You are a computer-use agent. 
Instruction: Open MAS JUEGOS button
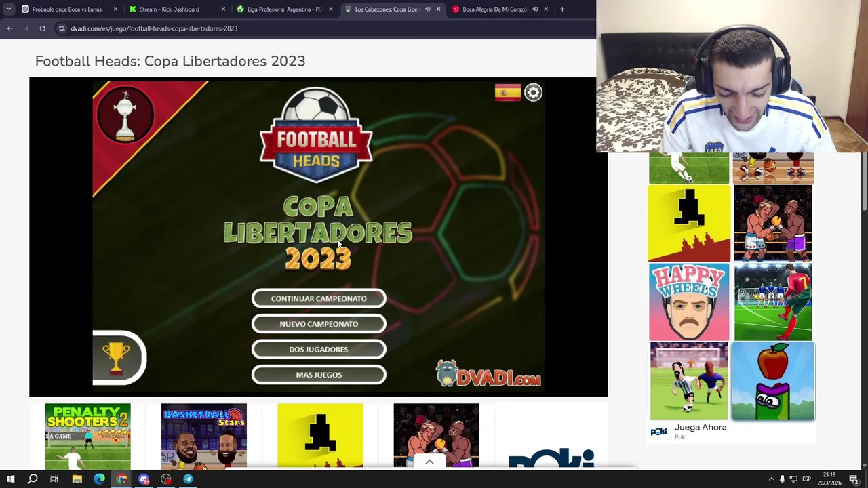point(319,375)
